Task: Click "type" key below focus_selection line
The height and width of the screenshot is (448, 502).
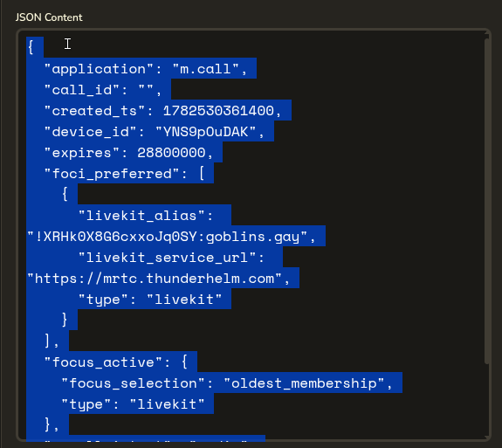Action: tap(86, 404)
